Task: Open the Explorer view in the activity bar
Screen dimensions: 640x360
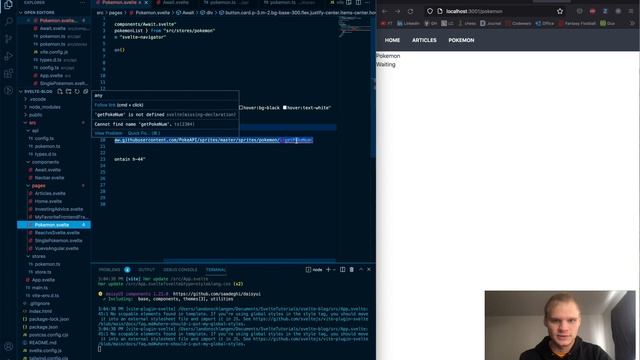Action: 8,4
